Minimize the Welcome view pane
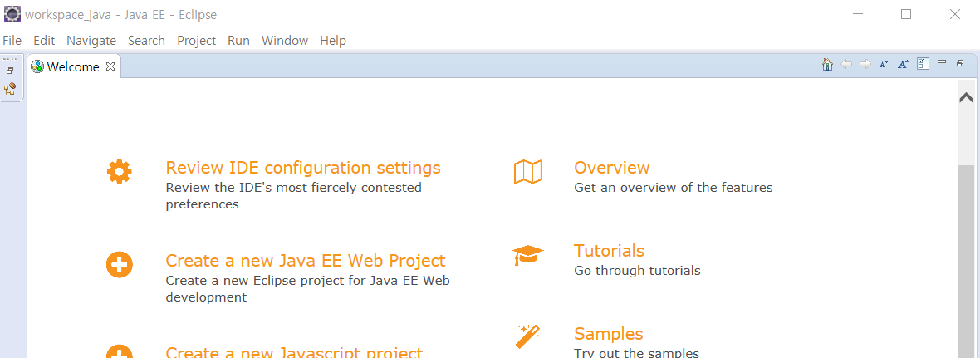This screenshot has width=980, height=358. (x=942, y=61)
